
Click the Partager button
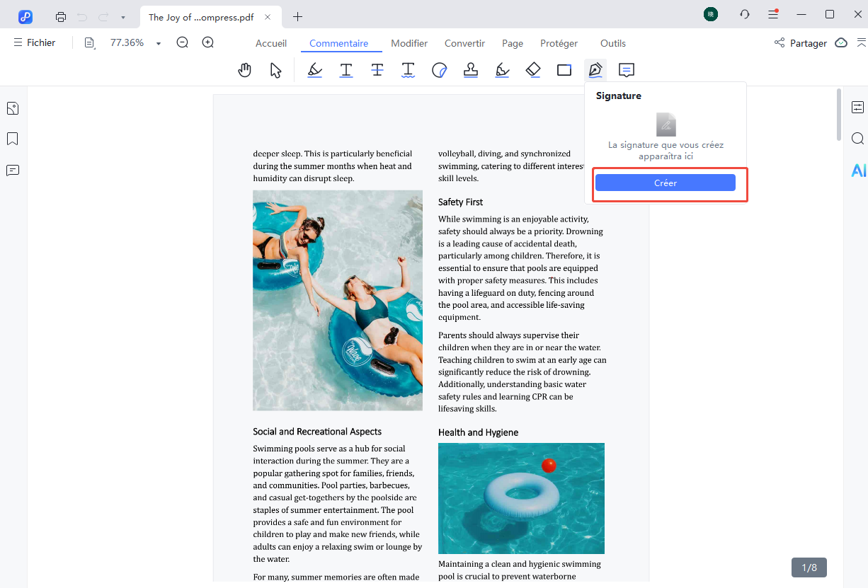[x=801, y=43]
